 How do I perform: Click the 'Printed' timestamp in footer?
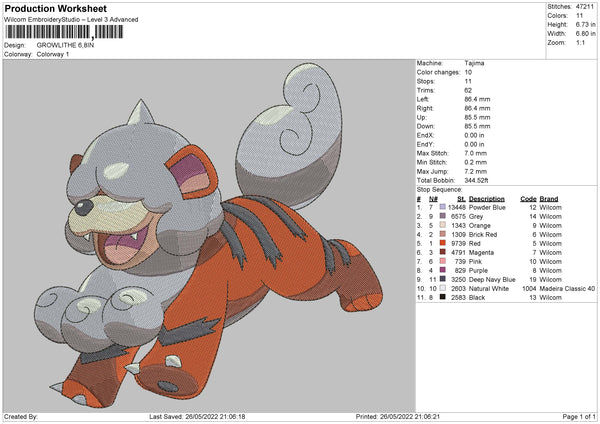(398, 416)
